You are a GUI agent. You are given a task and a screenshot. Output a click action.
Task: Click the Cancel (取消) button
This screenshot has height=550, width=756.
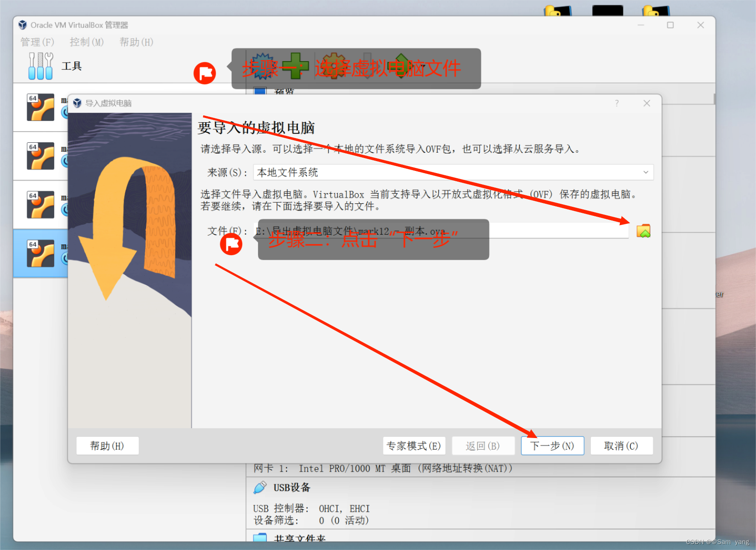pyautogui.click(x=621, y=446)
